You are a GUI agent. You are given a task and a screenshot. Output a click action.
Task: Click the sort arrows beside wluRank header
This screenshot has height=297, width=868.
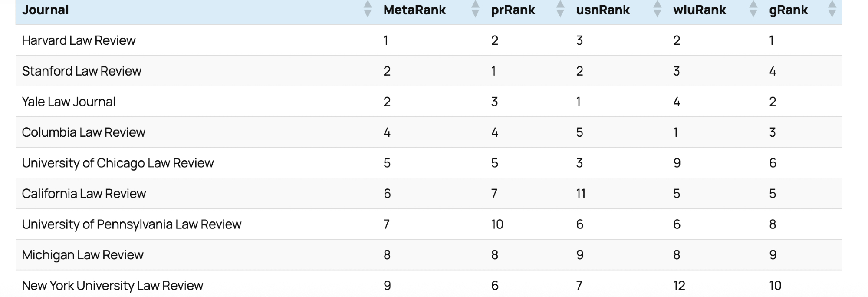[x=753, y=9]
